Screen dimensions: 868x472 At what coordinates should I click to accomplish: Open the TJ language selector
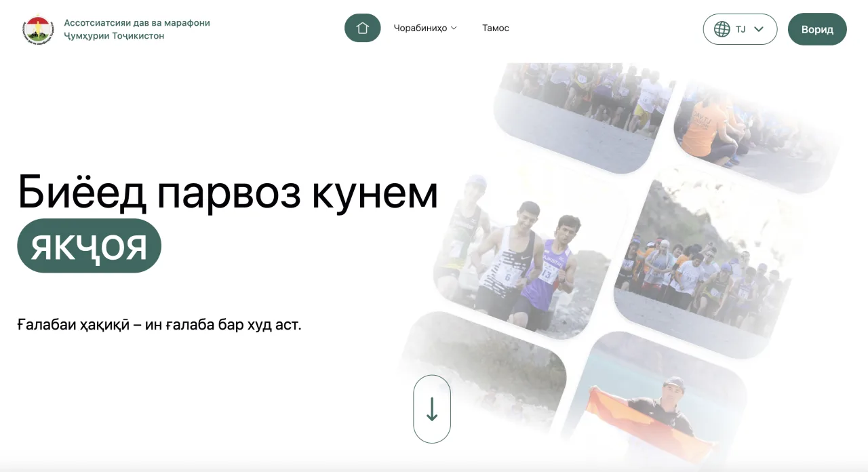coord(740,29)
